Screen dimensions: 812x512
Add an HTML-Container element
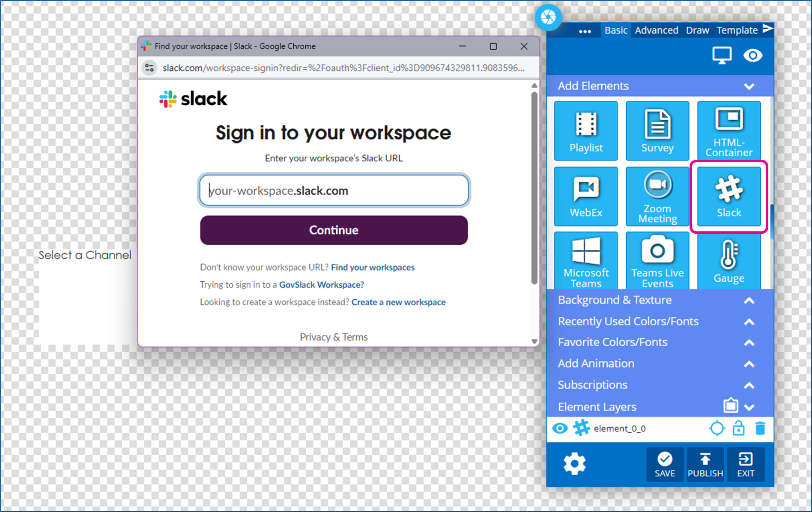click(729, 131)
